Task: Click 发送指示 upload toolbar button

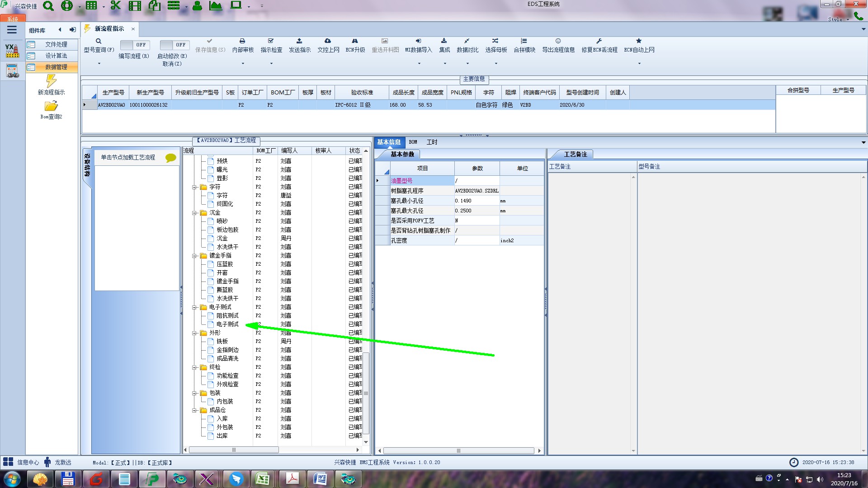Action: (300, 46)
